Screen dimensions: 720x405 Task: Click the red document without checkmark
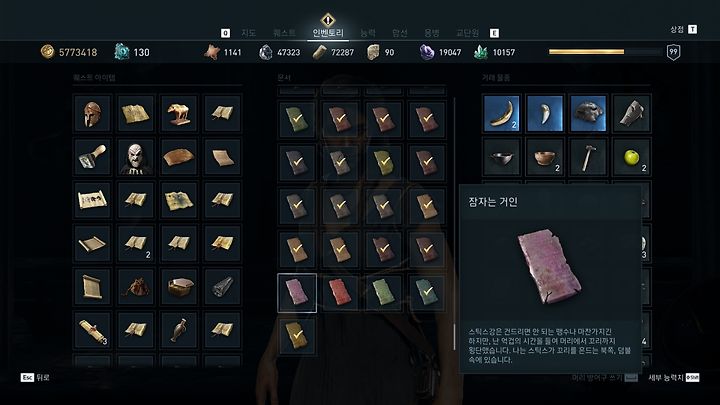[x=340, y=292]
